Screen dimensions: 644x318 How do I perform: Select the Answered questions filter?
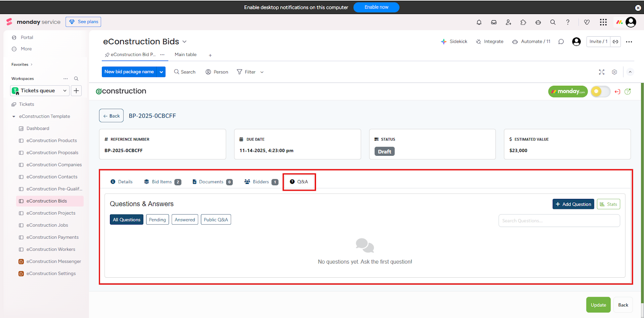pyautogui.click(x=185, y=220)
